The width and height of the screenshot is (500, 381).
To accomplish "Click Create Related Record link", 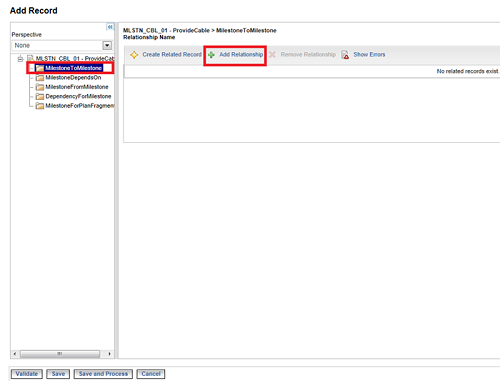I will coord(172,54).
